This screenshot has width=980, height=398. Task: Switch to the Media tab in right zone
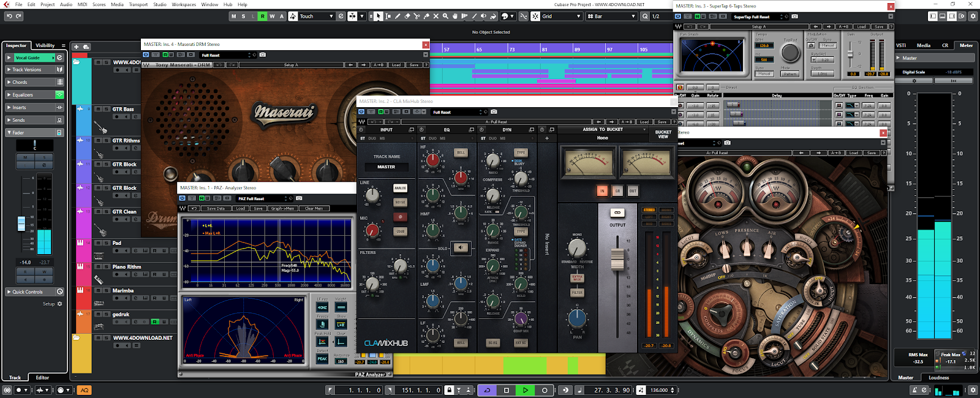924,45
